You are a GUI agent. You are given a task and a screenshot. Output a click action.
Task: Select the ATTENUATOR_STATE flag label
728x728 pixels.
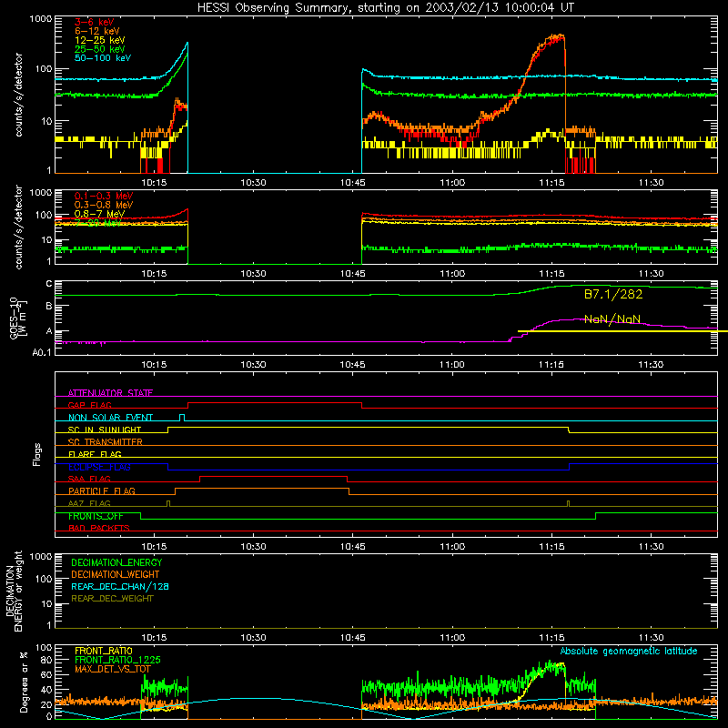tap(110, 393)
